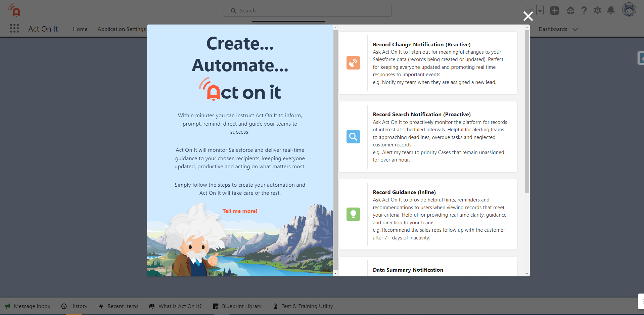This screenshot has height=315, width=644.
Task: Open Blueprint Library utility
Action: 237,306
